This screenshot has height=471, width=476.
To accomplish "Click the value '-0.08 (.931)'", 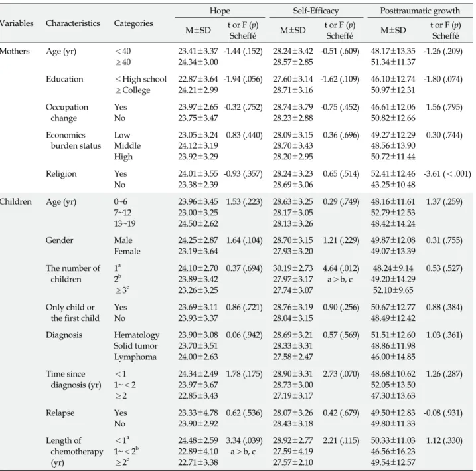I will click(443, 413).
